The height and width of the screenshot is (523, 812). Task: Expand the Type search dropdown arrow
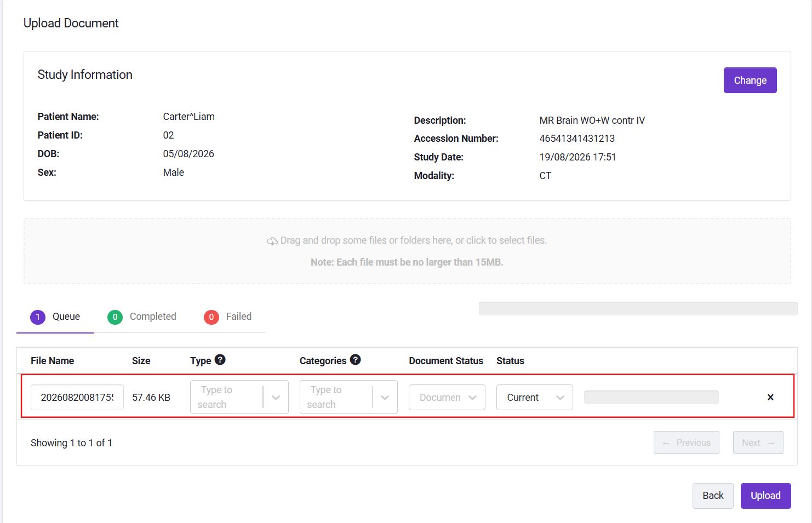276,398
